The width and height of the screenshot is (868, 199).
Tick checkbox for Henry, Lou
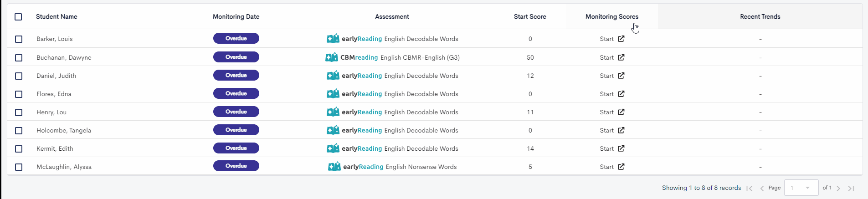click(19, 112)
